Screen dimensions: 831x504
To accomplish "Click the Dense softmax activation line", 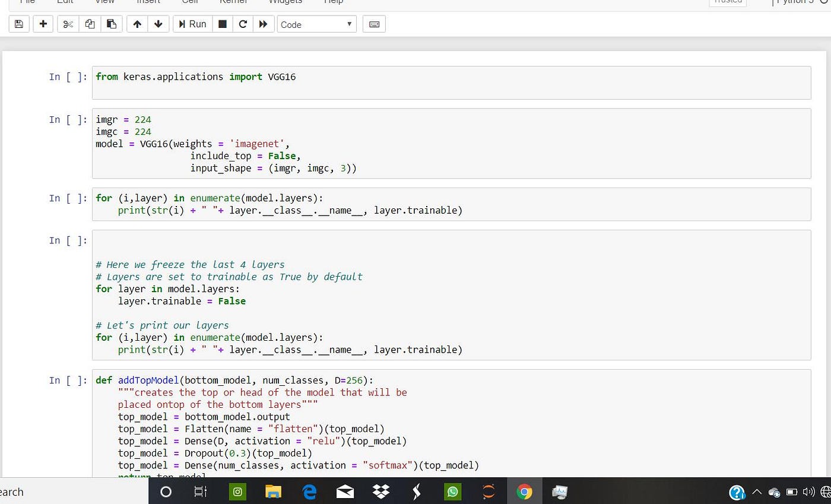I will click(298, 465).
